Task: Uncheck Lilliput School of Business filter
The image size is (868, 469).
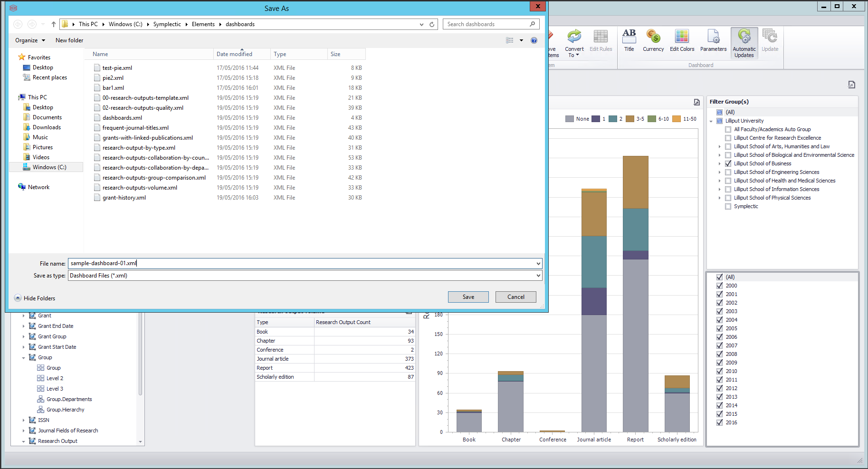Action: coord(728,163)
